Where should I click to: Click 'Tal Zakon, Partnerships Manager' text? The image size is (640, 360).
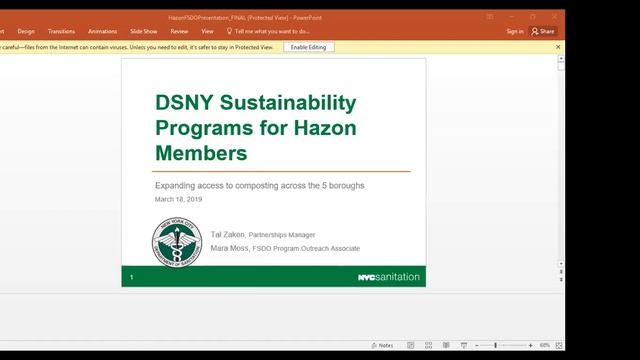click(263, 235)
